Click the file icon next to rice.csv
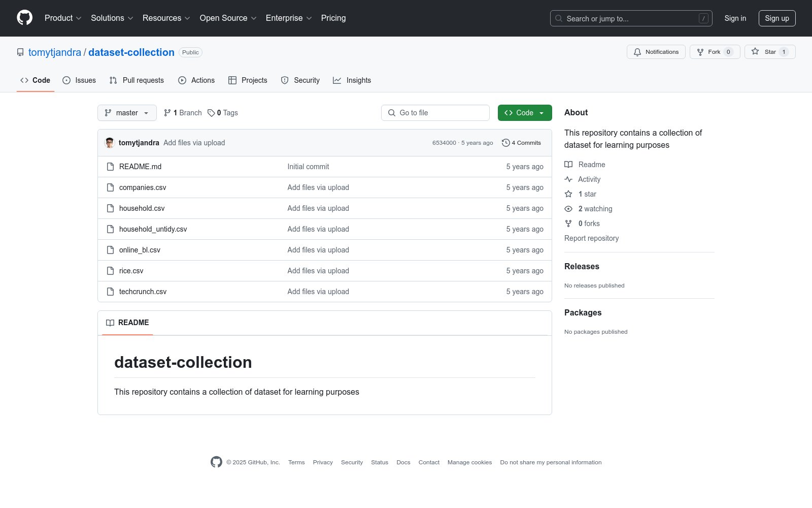Screen dimensions: 812x508 [x=110, y=271]
